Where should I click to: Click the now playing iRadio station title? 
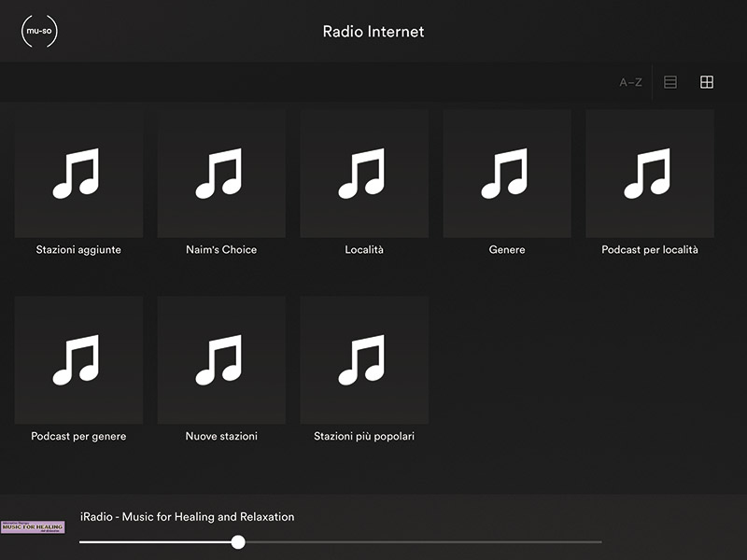[187, 516]
